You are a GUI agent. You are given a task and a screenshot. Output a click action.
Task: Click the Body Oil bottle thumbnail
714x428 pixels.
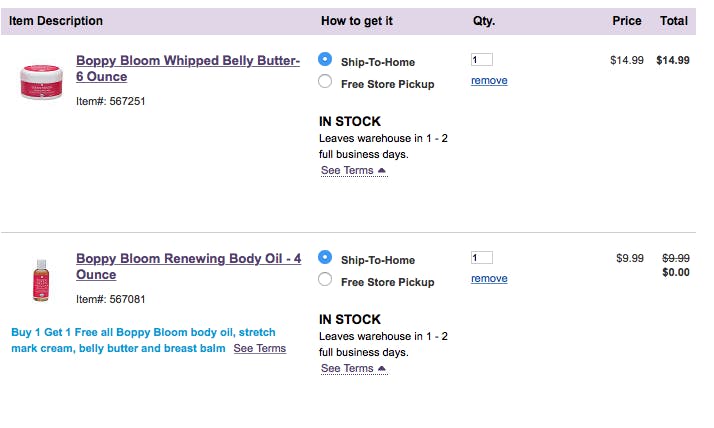pyautogui.click(x=41, y=280)
